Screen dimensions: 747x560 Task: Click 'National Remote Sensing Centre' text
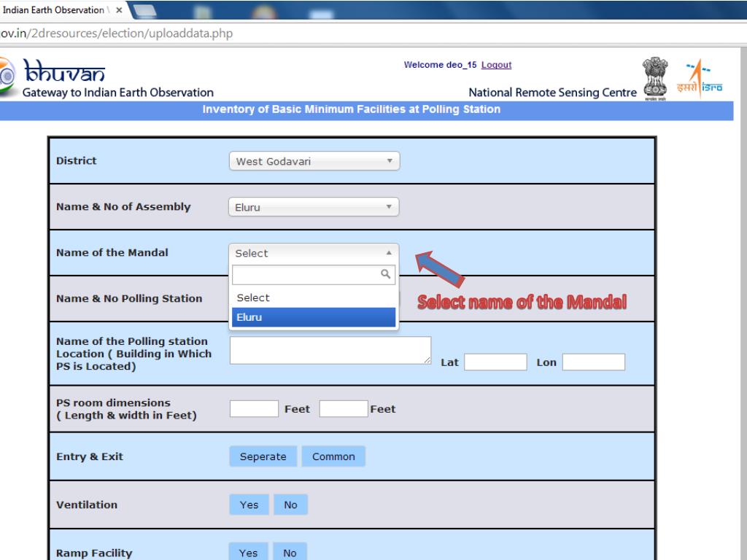click(x=553, y=93)
